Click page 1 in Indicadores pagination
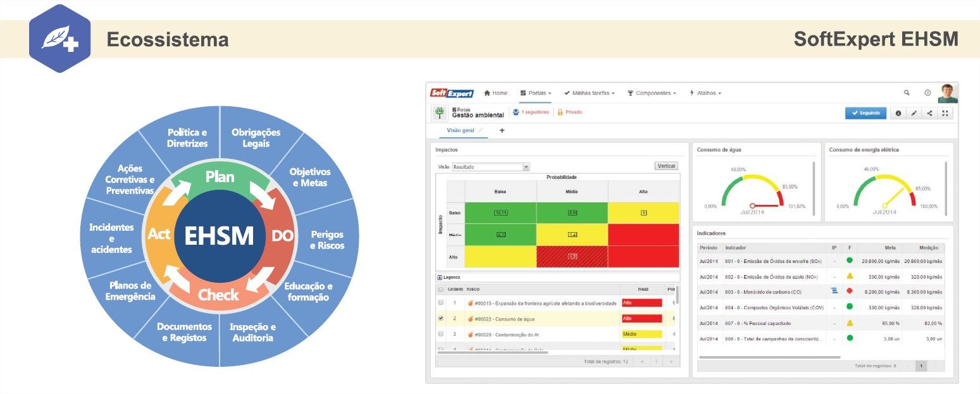Viewport: 980px width, 394px height. click(x=921, y=366)
